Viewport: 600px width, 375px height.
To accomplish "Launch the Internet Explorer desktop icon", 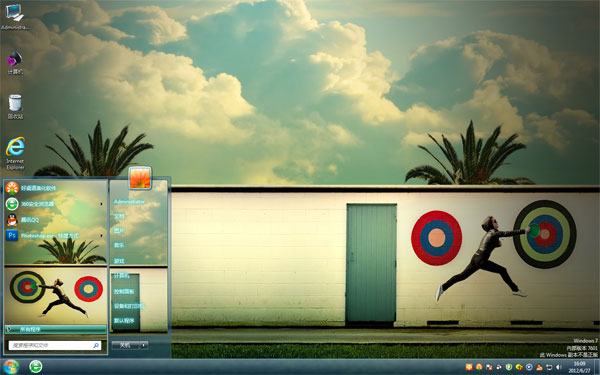I will [x=15, y=153].
